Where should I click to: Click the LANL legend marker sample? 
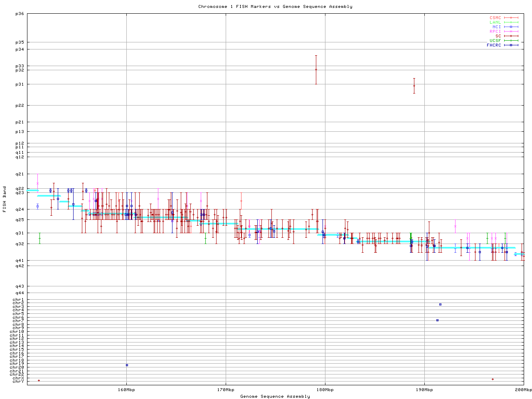[x=511, y=22]
